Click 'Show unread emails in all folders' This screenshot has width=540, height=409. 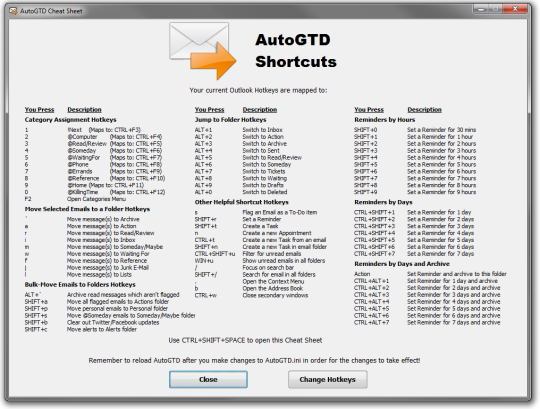(x=284, y=261)
